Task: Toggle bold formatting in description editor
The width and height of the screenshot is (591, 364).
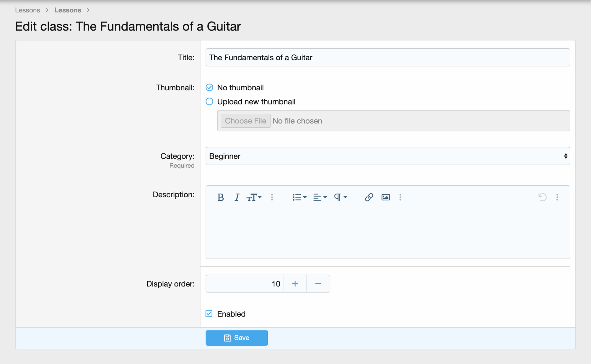Action: 220,197
